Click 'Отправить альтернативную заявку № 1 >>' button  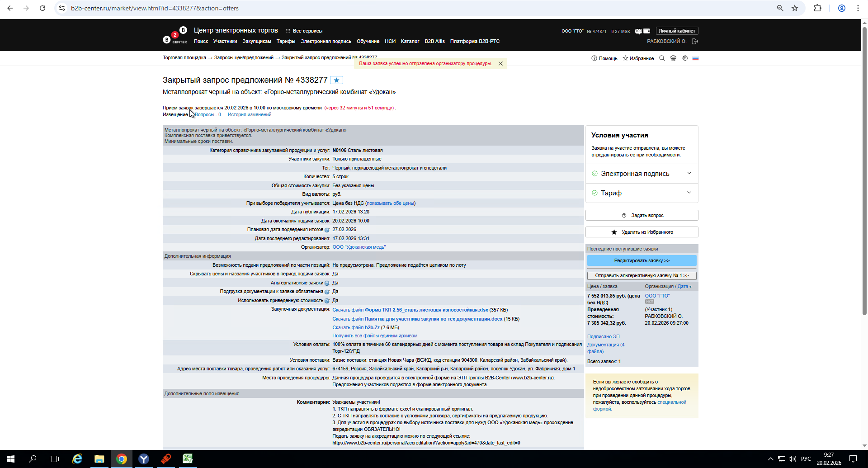[642, 276]
